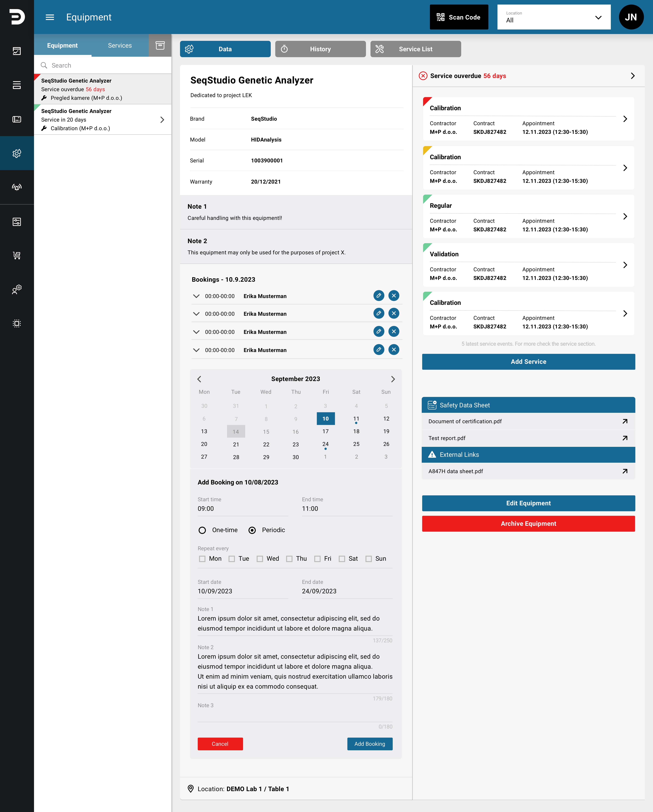
Task: Switch to the Equipment tab
Action: tap(63, 46)
